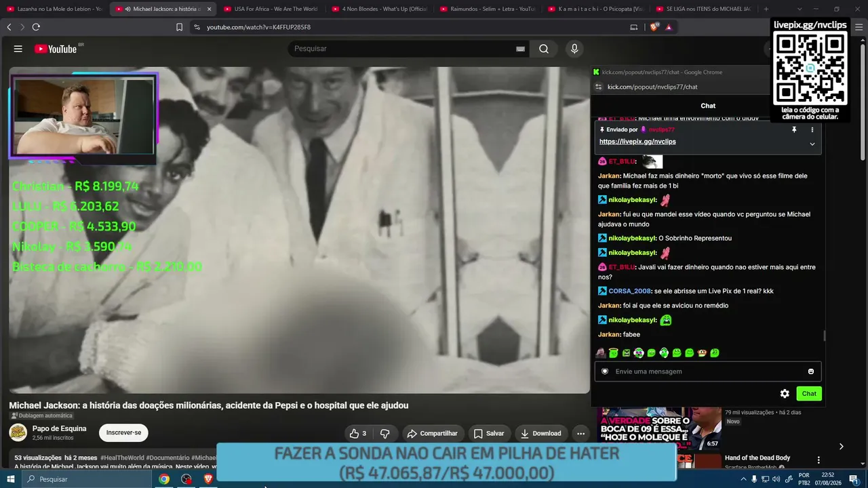868x488 pixels.
Task: Open the Windows Start menu
Action: (10, 479)
